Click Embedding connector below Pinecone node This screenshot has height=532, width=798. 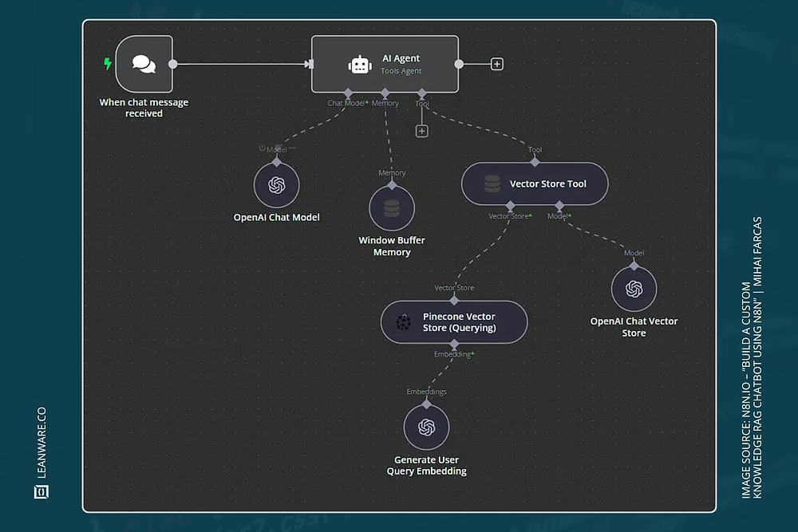[x=454, y=345]
